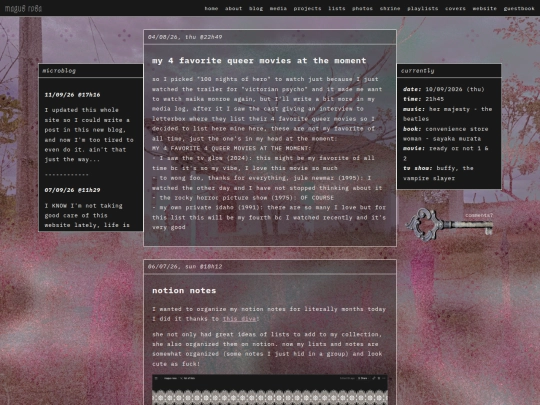Viewport: 540px width, 405px height.
Task: Click the 'rocky horror picture show' list line
Action: [x=243, y=198]
